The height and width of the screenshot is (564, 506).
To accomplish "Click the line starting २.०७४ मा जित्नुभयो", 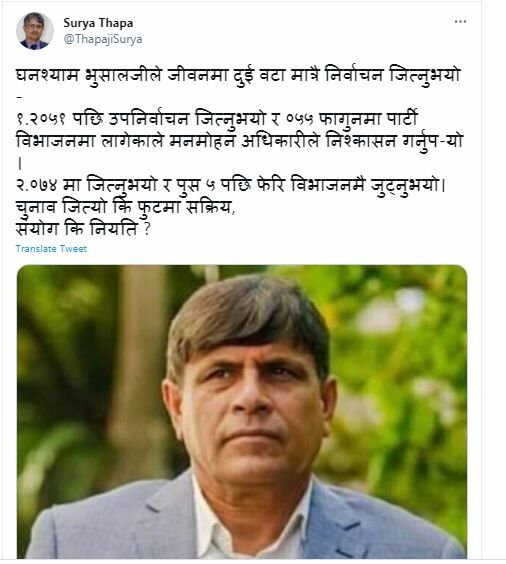I will pos(231,186).
